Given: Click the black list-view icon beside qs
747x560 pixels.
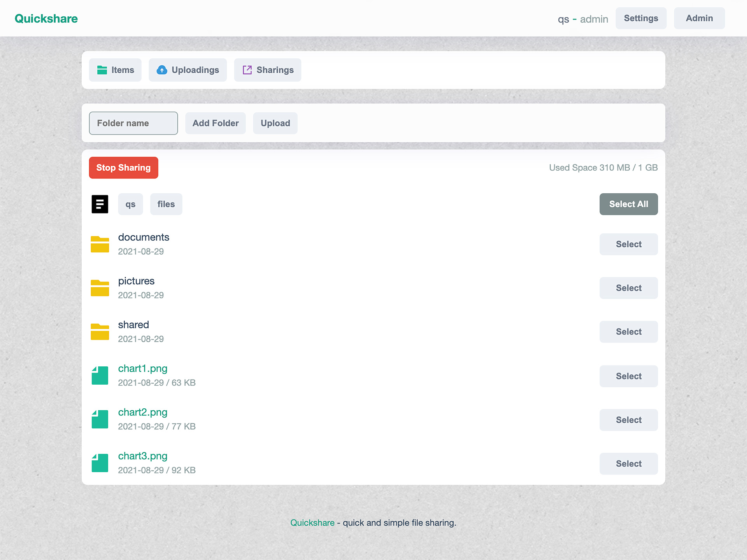Looking at the screenshot, I should coord(100,204).
